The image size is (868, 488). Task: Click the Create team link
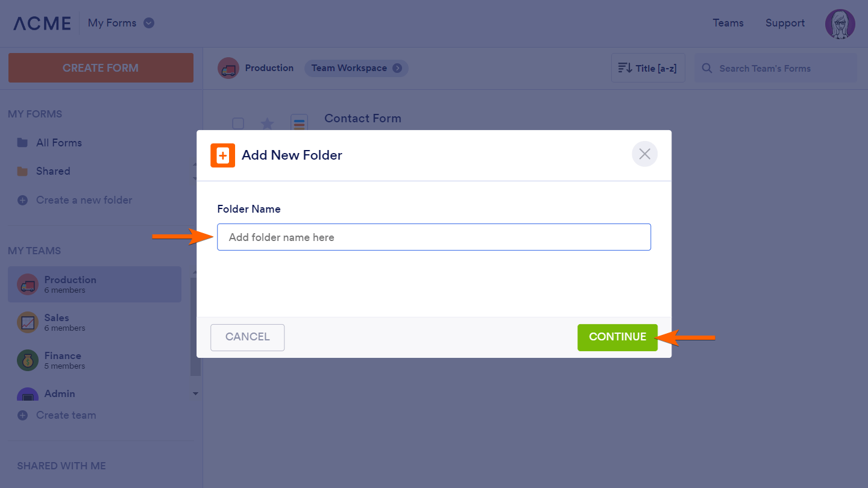coord(66,415)
